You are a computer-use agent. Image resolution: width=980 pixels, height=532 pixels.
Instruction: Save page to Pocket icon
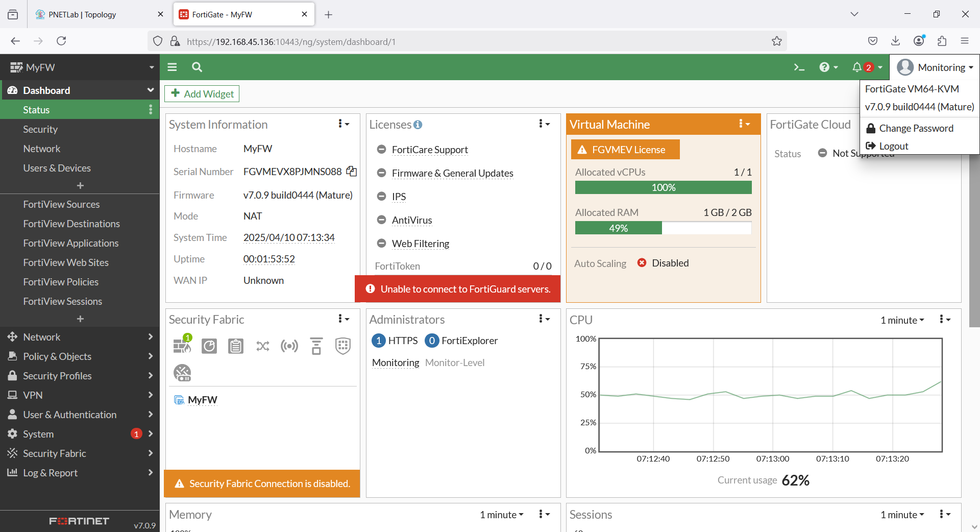click(873, 41)
